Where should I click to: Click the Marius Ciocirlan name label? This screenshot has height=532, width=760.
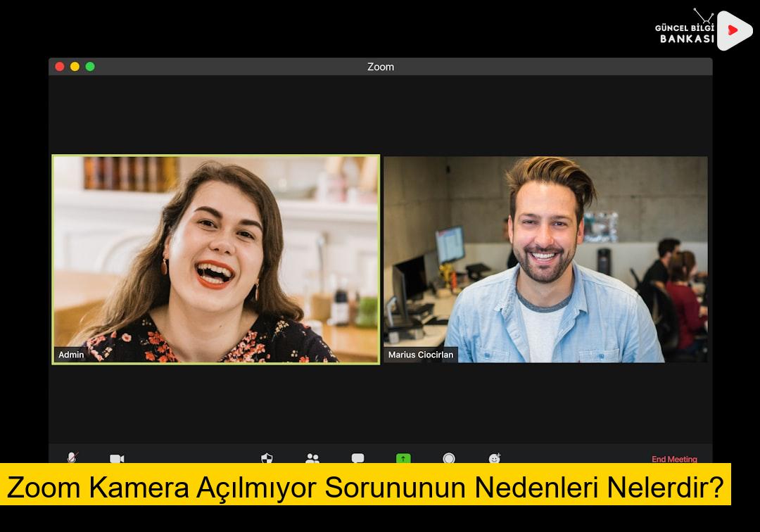pyautogui.click(x=421, y=355)
